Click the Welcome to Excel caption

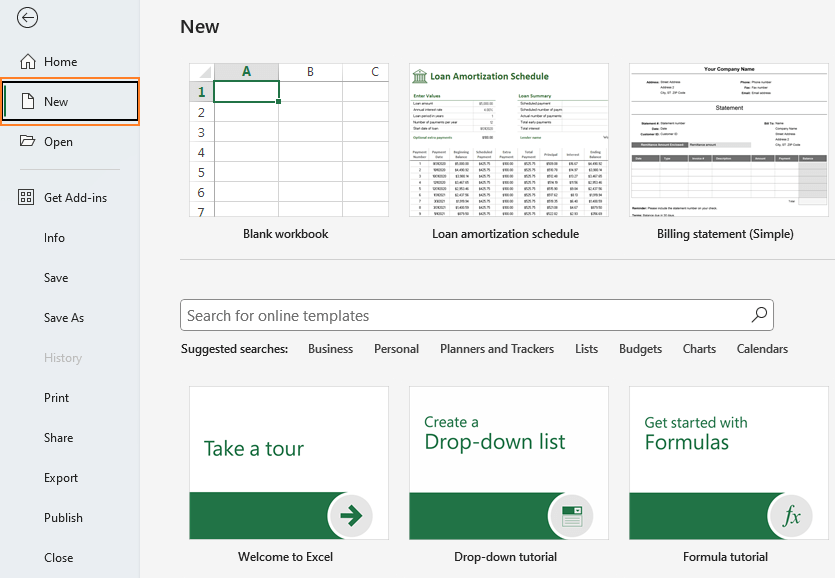(285, 557)
